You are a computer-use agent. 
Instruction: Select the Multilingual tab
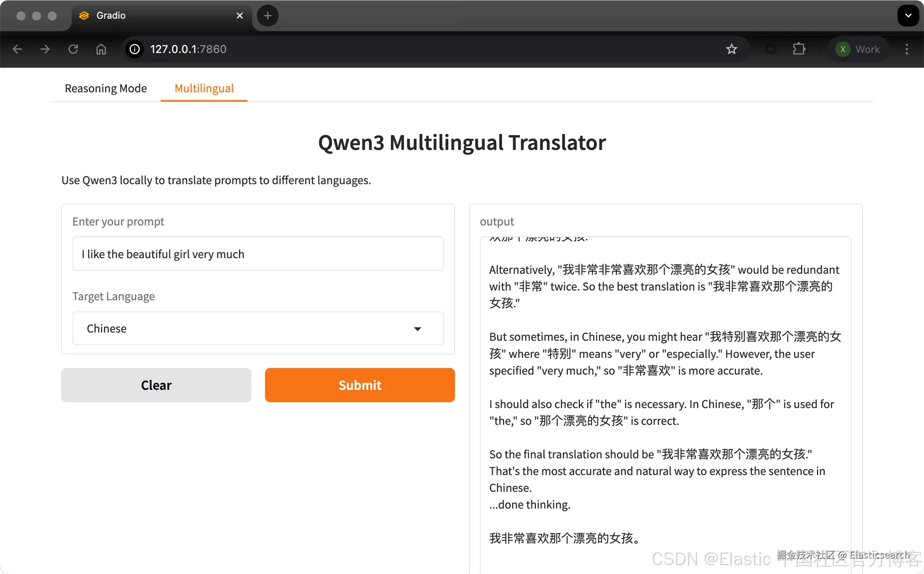click(x=204, y=88)
